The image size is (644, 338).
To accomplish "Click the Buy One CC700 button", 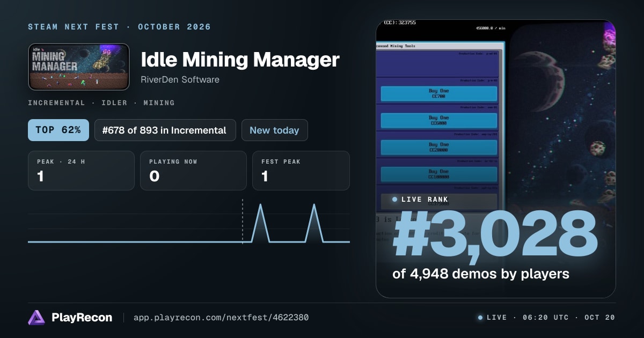I will pos(438,94).
